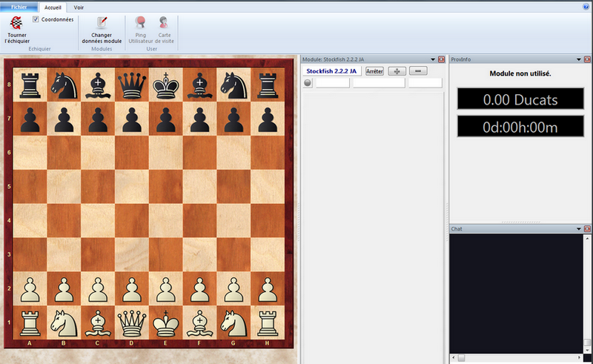593x364 pixels.
Task: Open the Chat panel dropdown arrow
Action: pos(578,229)
